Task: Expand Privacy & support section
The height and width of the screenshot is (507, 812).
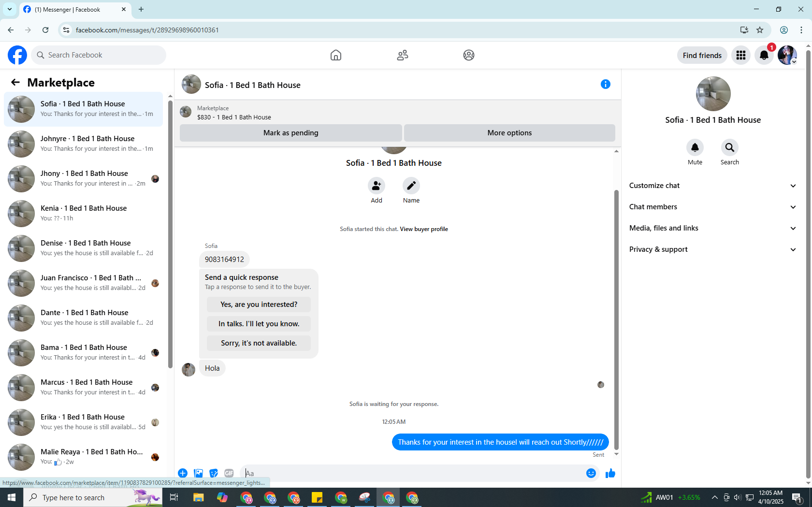Action: click(713, 249)
